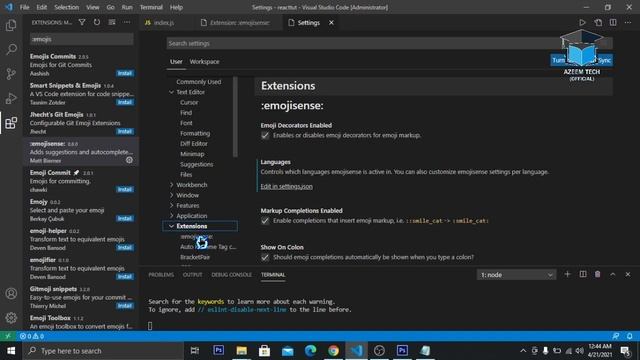Image resolution: width=640 pixels, height=360 pixels.
Task: Filter extensions with the funnel icon
Action: tap(82, 22)
